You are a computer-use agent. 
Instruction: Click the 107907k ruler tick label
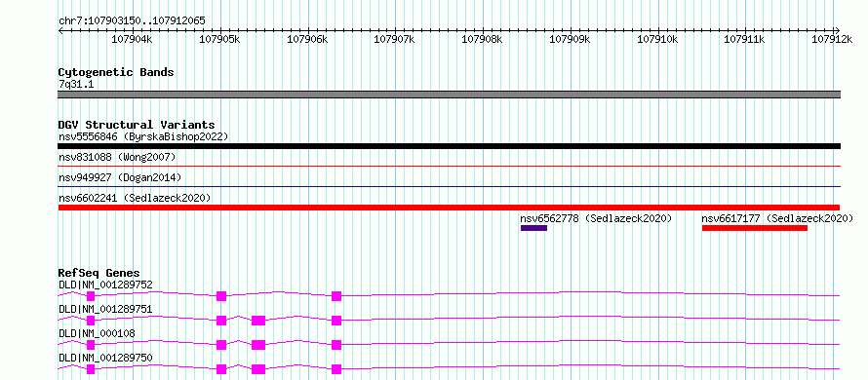pyautogui.click(x=394, y=39)
